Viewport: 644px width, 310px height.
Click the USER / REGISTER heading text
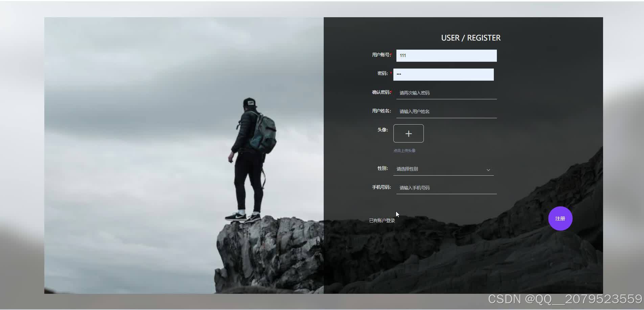[471, 38]
